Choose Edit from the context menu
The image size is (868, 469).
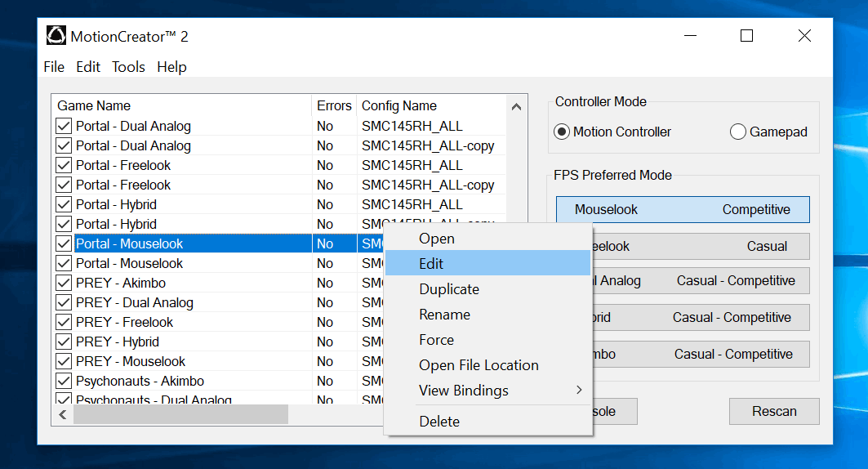click(487, 264)
